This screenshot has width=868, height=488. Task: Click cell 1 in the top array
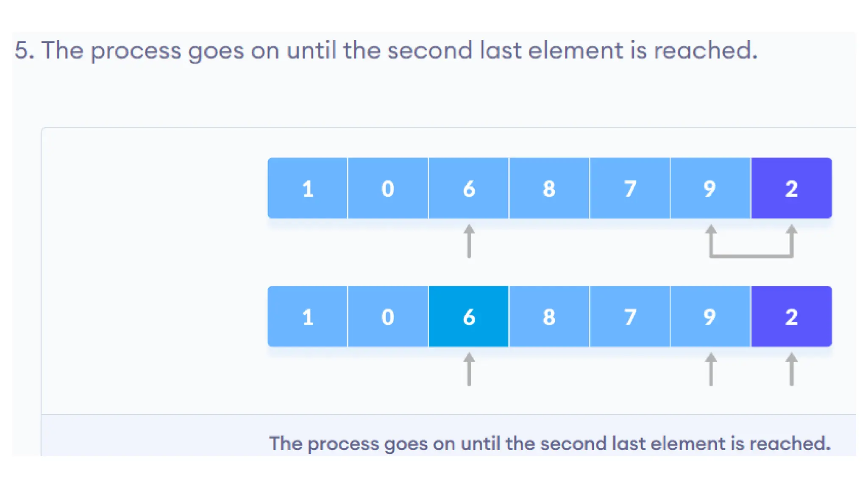[x=307, y=188]
